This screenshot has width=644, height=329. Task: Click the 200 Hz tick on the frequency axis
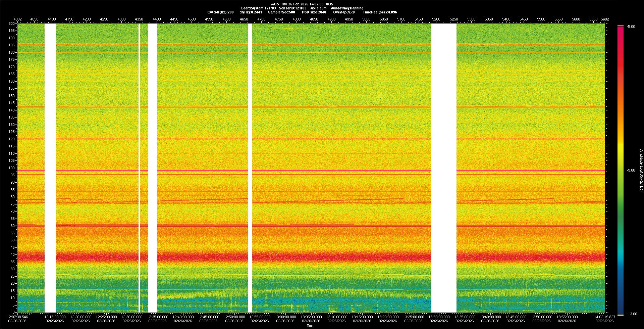coord(11,23)
